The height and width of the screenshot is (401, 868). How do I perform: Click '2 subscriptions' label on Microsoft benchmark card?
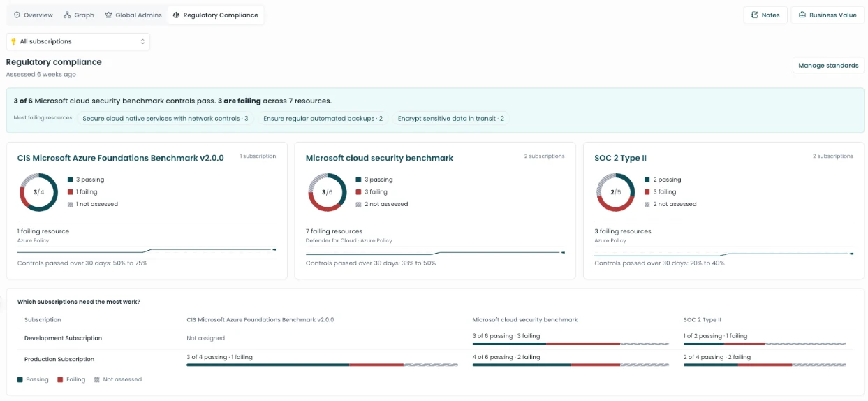click(544, 156)
